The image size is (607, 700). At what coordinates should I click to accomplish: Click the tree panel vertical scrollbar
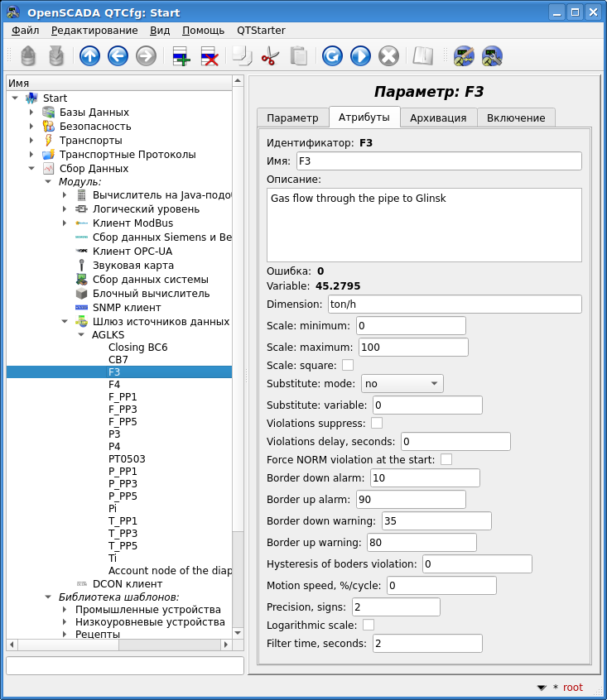[238, 331]
